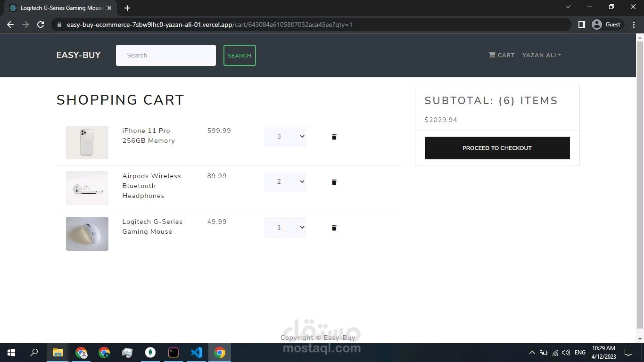The width and height of the screenshot is (644, 362).
Task: Open a new browser tab
Action: click(x=127, y=8)
